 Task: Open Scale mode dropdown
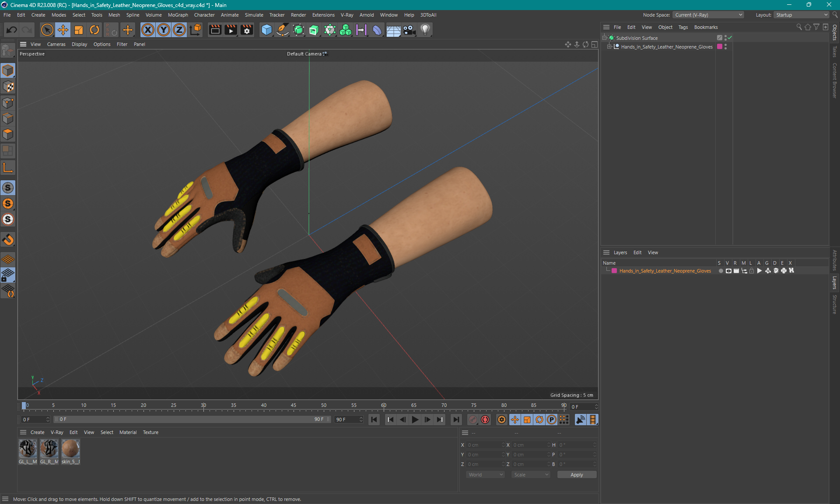531,475
